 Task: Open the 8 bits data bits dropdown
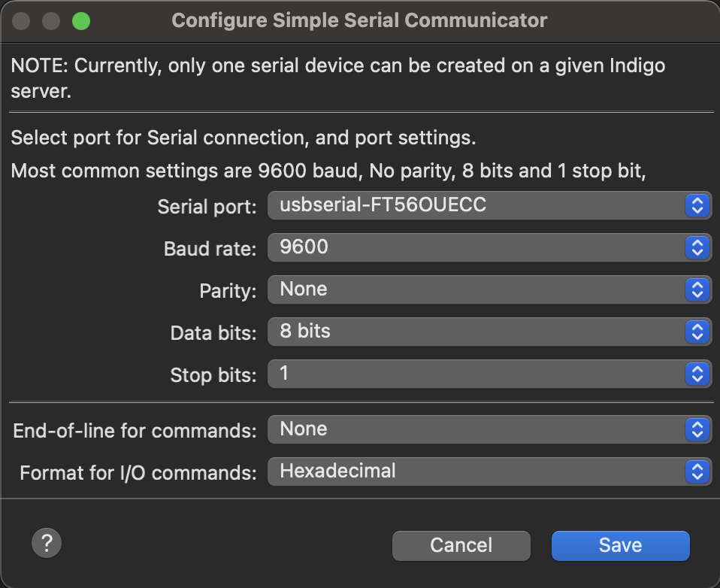(489, 332)
